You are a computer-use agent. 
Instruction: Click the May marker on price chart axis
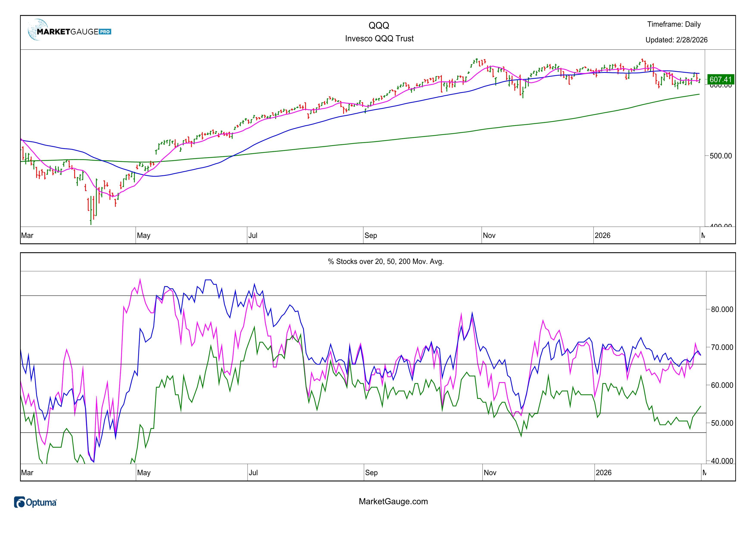(144, 235)
